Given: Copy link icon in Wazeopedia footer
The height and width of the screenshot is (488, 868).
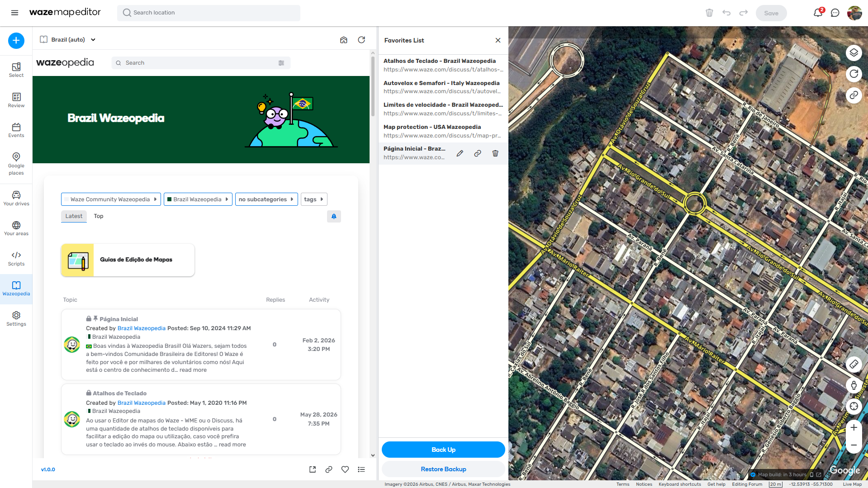Looking at the screenshot, I should [329, 469].
